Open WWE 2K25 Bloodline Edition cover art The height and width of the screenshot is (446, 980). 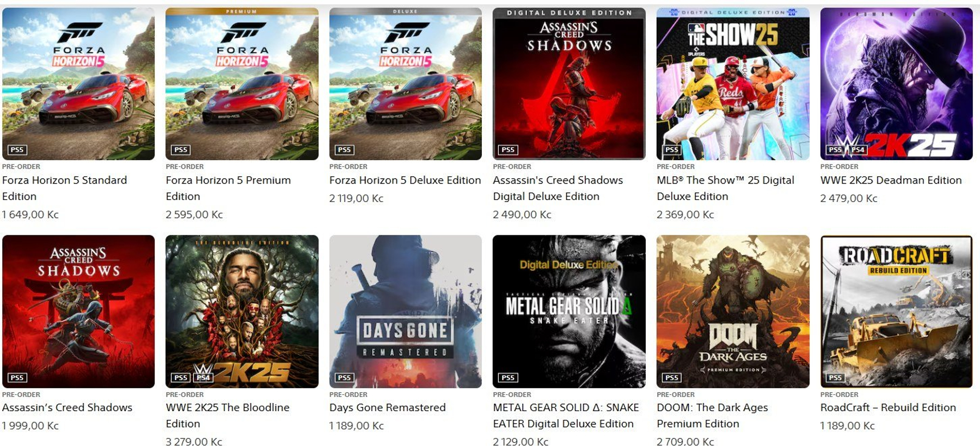242,311
